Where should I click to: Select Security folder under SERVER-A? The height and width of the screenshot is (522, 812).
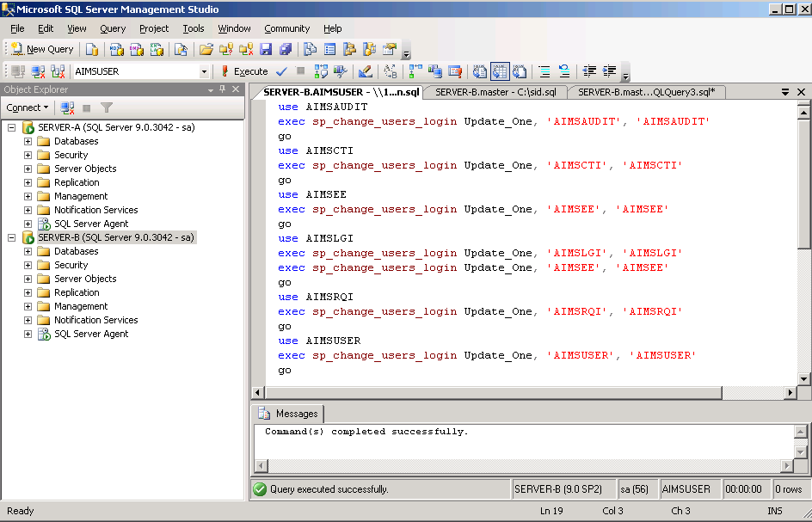[x=71, y=155]
